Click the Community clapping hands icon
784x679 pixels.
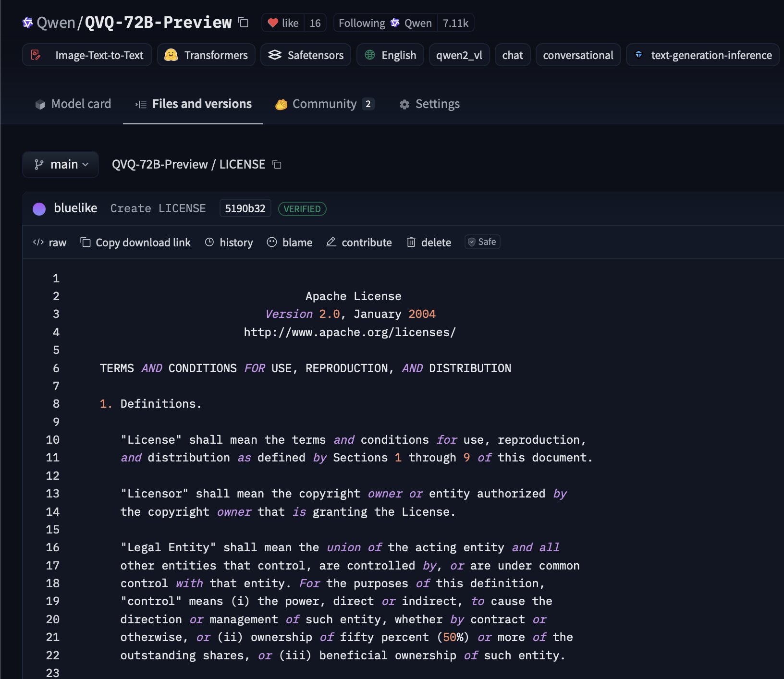(x=281, y=104)
